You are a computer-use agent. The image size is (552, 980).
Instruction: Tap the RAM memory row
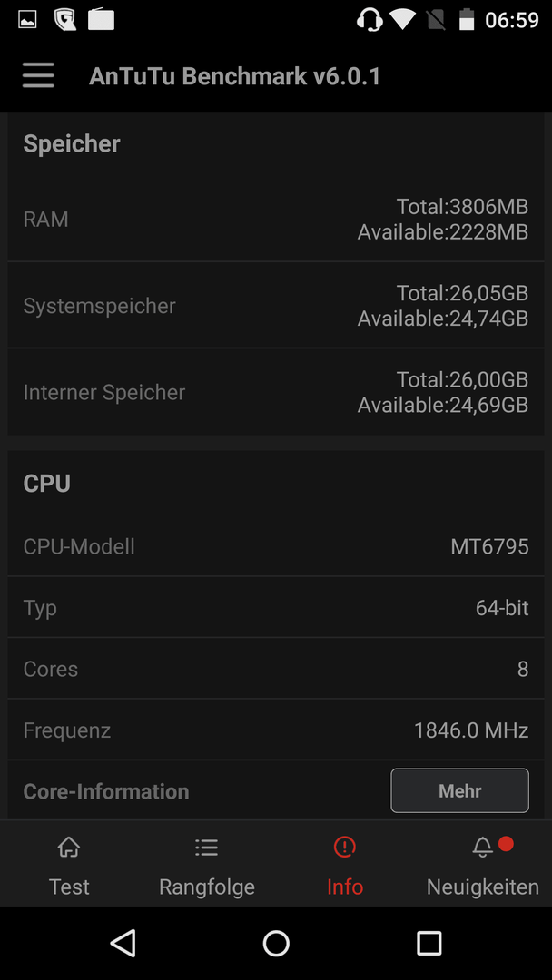click(x=276, y=219)
